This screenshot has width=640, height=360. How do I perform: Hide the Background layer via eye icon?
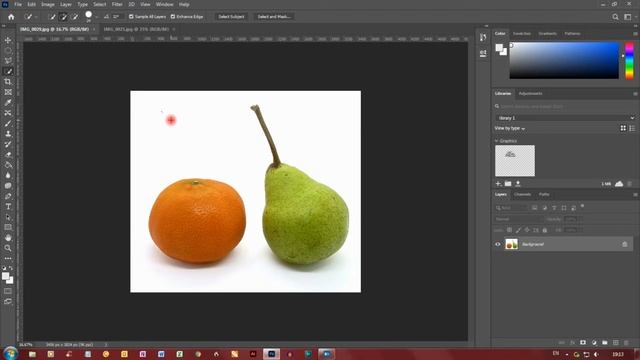(498, 244)
